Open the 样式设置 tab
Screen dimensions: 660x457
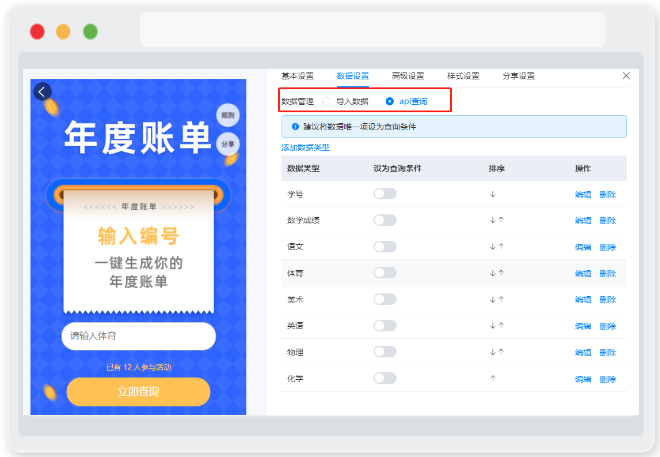[463, 76]
